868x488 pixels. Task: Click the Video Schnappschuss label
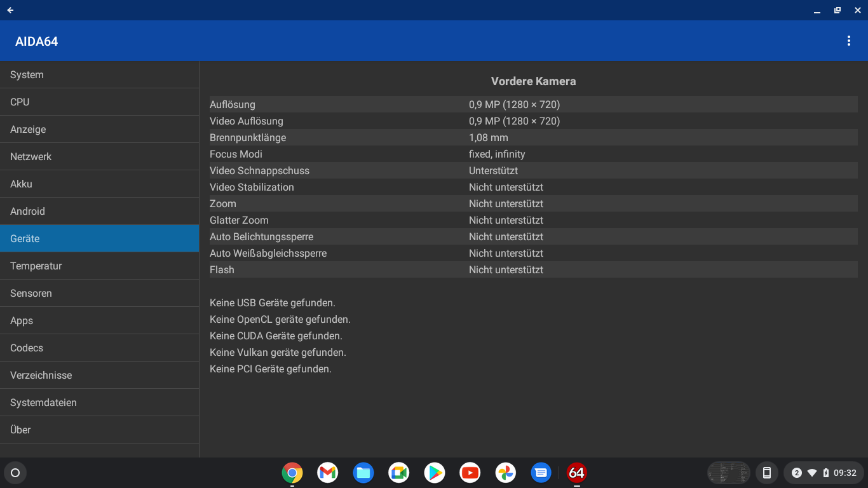click(260, 170)
